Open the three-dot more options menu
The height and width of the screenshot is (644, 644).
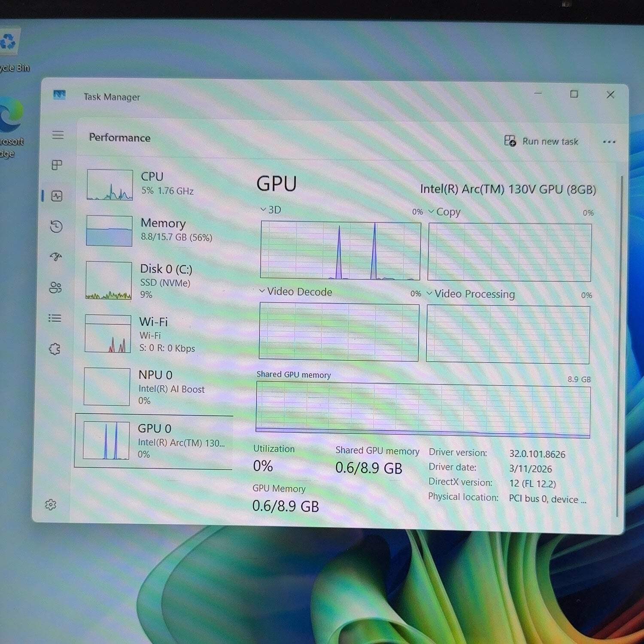tap(609, 142)
